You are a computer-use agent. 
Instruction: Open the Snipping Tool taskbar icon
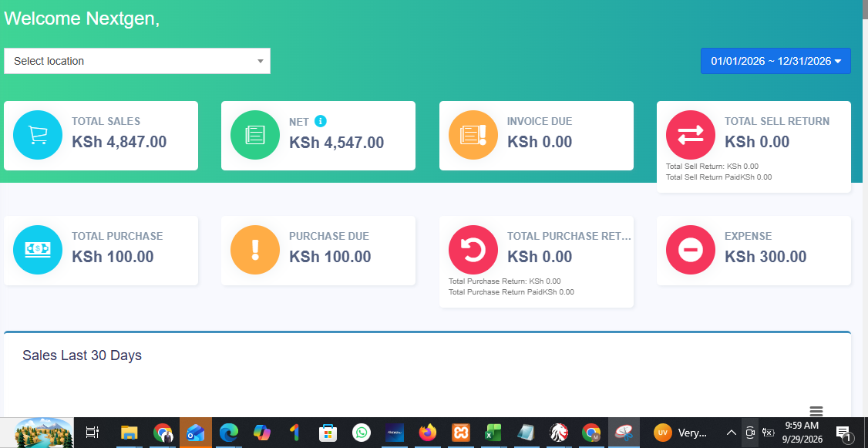[624, 433]
